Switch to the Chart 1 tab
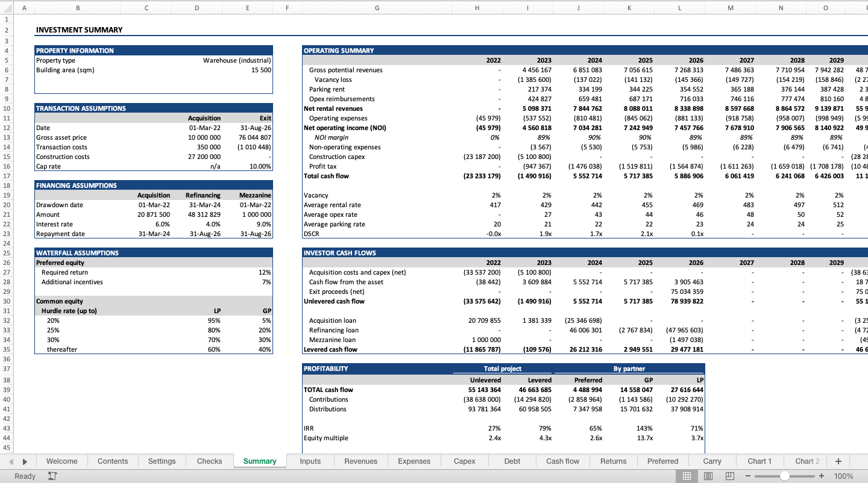Viewport: 868px width, 483px height. point(759,461)
